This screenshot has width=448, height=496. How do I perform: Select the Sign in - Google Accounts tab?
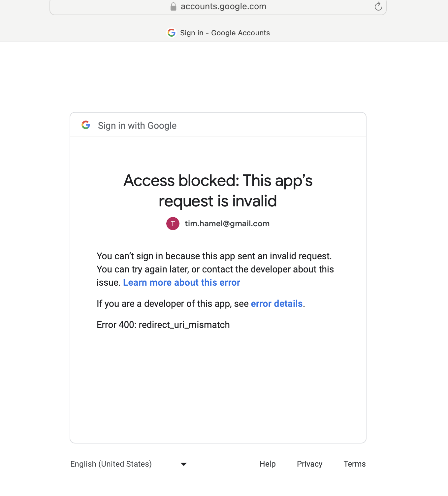[x=225, y=33]
